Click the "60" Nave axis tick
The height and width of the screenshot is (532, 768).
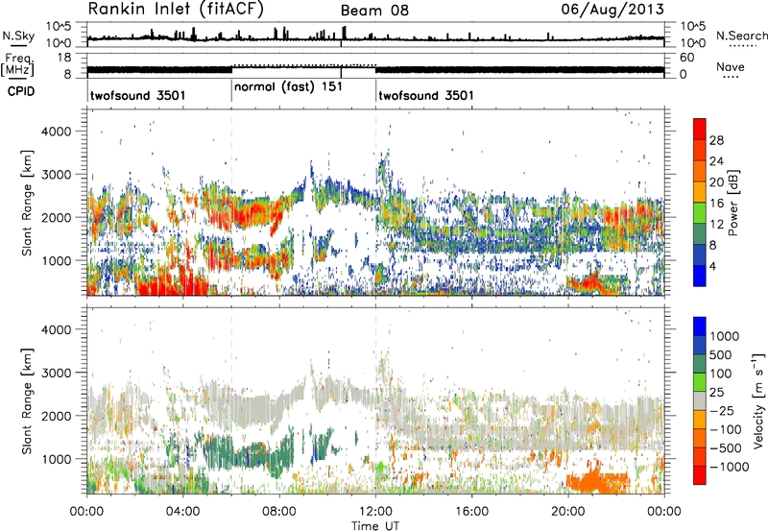point(687,58)
